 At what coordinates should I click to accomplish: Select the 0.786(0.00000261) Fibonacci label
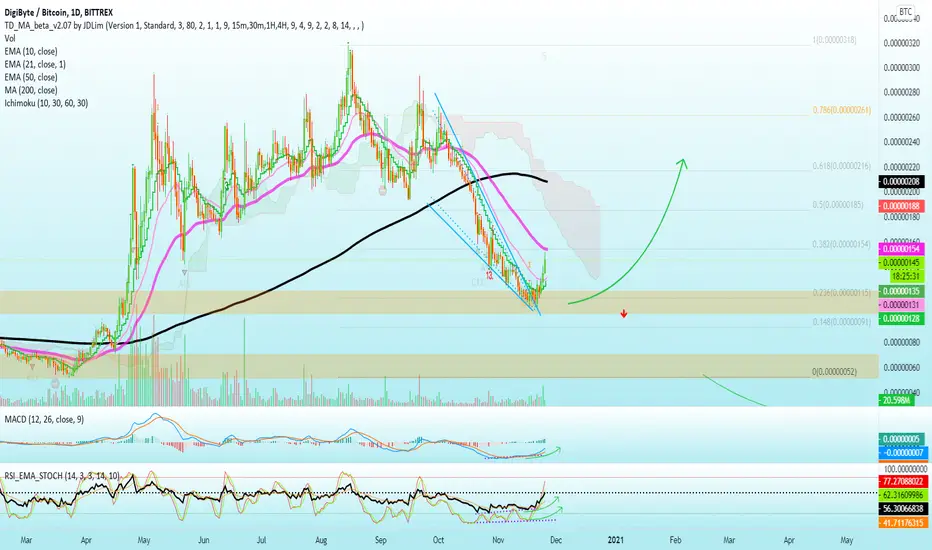842,111
